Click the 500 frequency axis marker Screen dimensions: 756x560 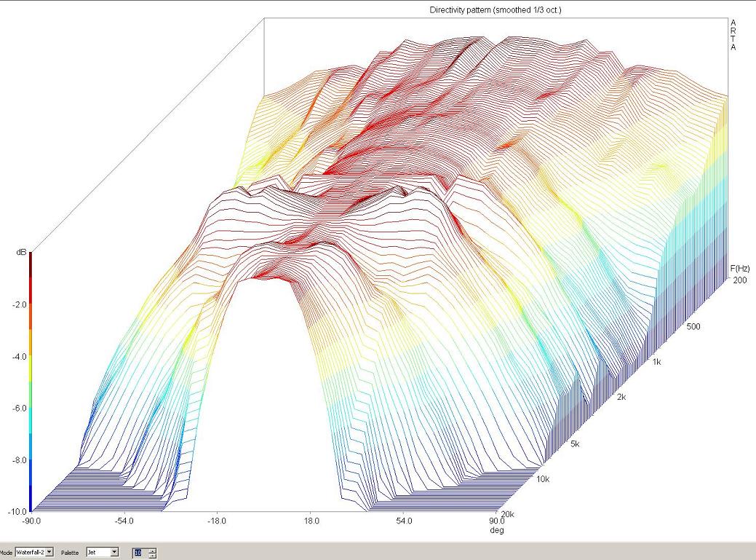694,328
